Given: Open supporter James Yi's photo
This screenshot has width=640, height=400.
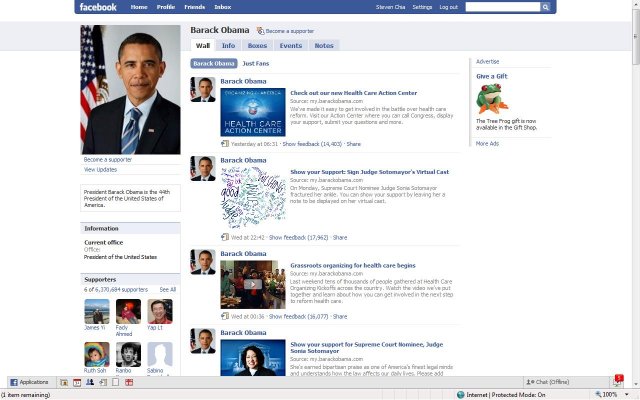Looking at the screenshot, I should tap(97, 311).
